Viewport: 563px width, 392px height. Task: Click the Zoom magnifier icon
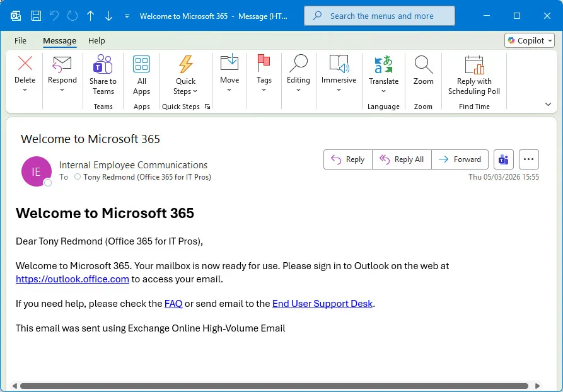tap(423, 64)
